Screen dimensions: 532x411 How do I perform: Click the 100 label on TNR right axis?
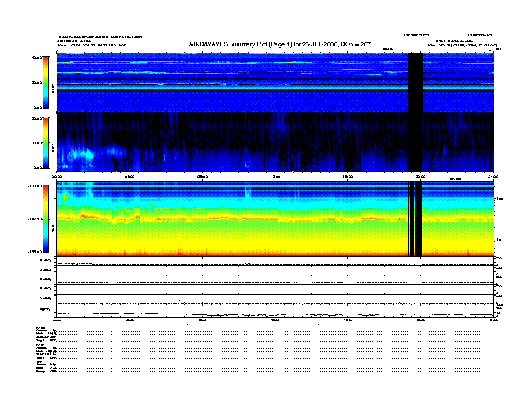coord(500,199)
